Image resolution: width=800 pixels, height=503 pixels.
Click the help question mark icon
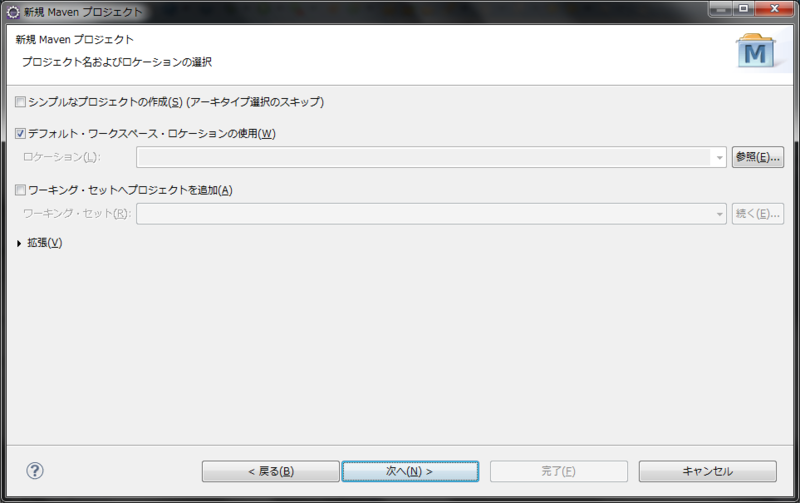click(x=35, y=470)
